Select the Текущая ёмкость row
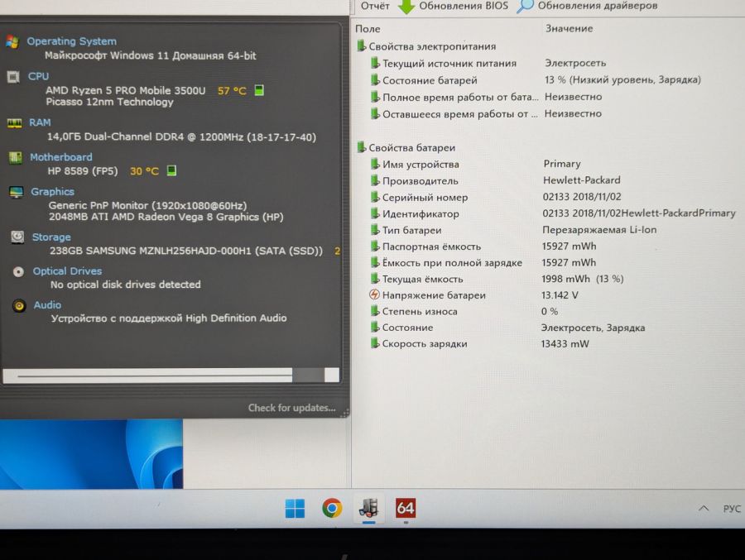This screenshot has height=560, width=745. point(497,280)
